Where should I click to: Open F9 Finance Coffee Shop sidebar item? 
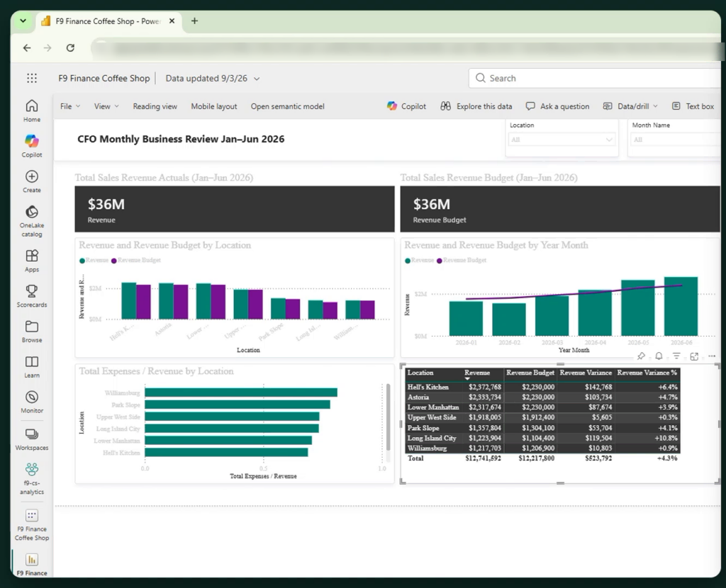[x=31, y=525]
